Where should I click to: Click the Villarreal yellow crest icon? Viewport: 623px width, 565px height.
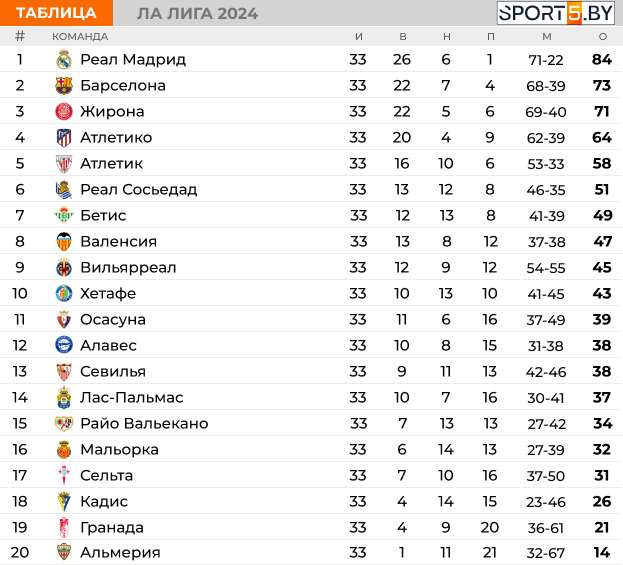click(64, 268)
